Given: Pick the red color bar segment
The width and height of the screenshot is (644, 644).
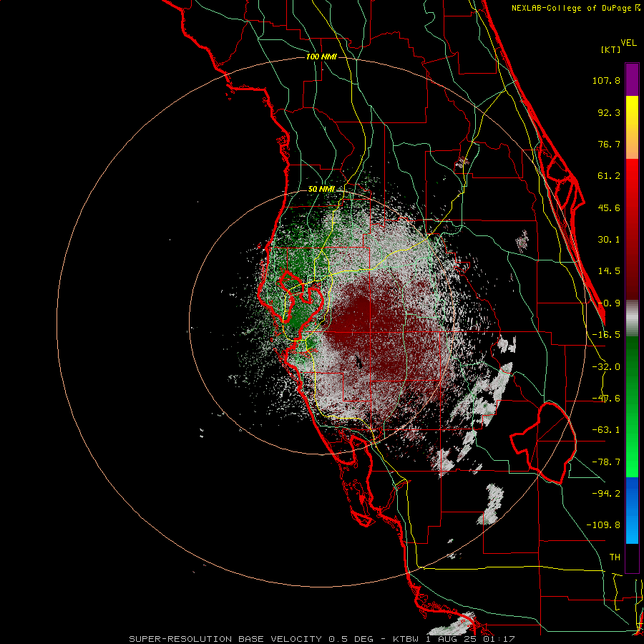Looking at the screenshot, I should (632, 229).
